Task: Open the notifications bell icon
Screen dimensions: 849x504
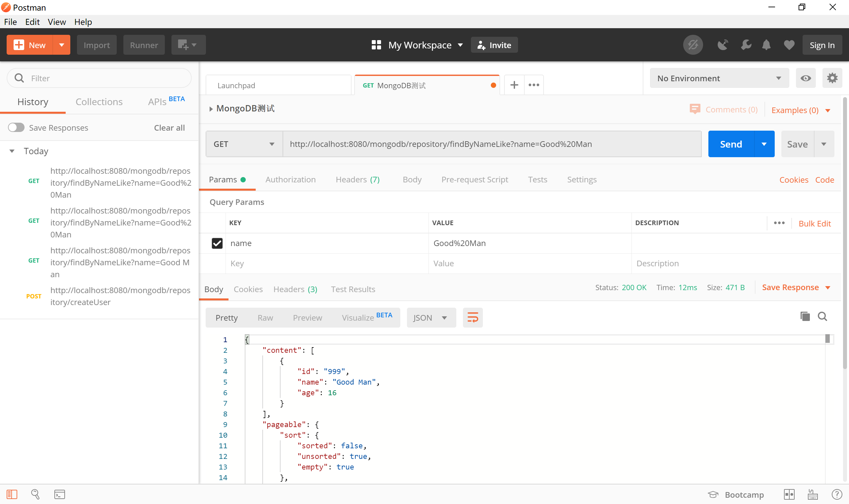Action: (x=766, y=45)
